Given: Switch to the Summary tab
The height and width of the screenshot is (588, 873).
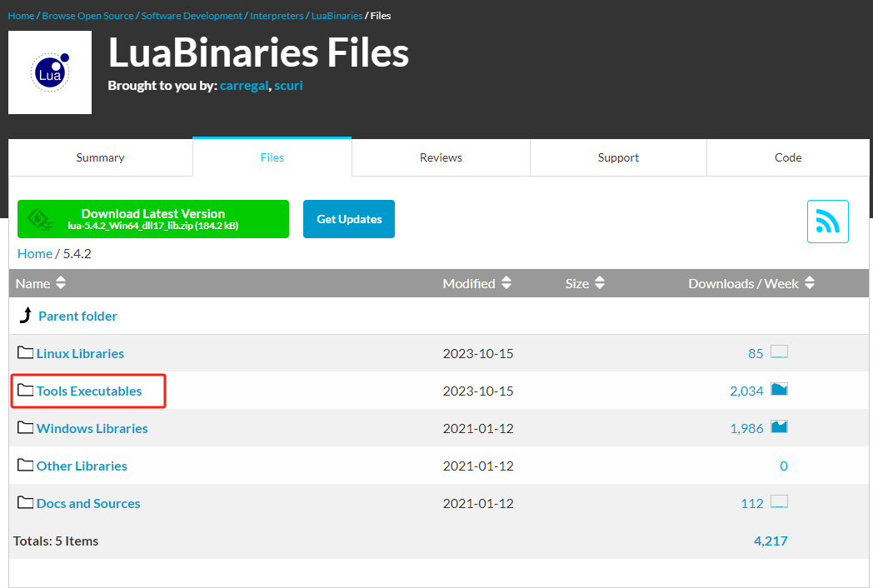Looking at the screenshot, I should pyautogui.click(x=100, y=157).
